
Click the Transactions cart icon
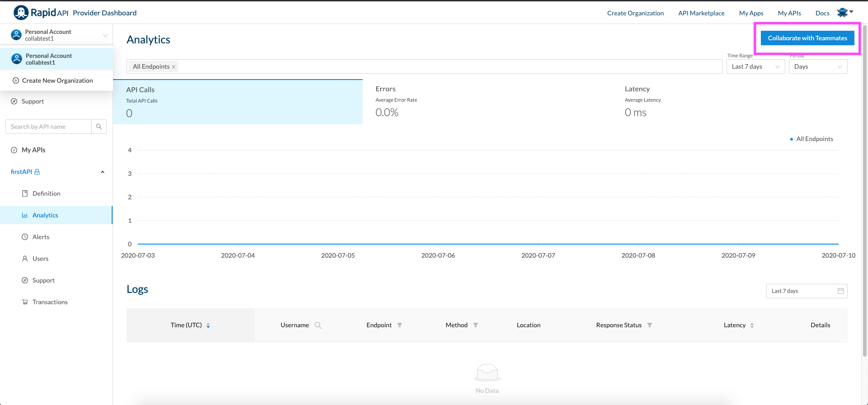coord(25,302)
